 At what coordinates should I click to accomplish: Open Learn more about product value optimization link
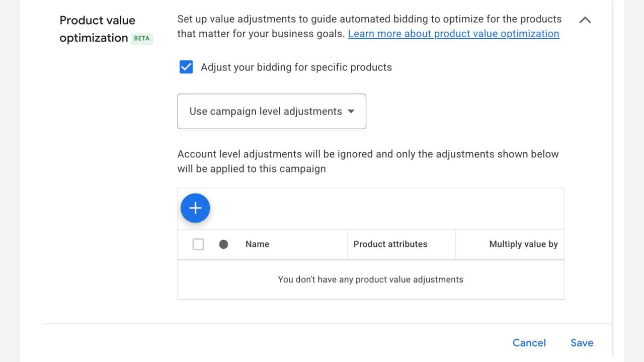[x=453, y=34]
